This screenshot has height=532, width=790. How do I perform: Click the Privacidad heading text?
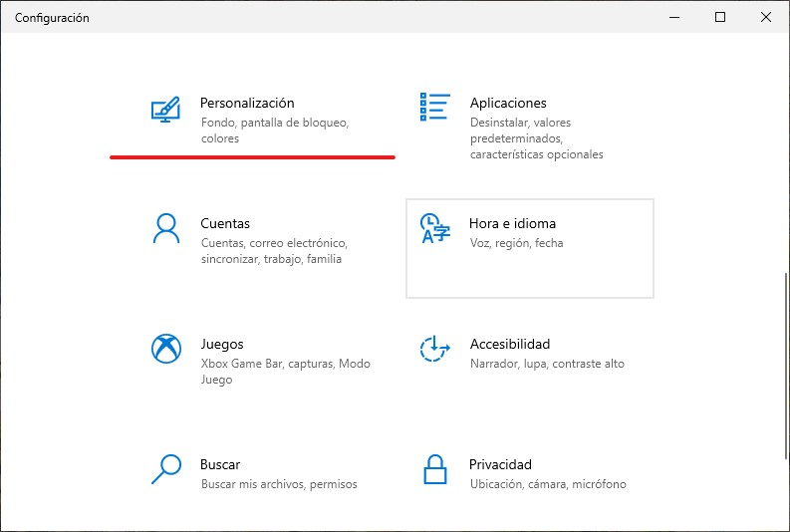[x=500, y=464]
